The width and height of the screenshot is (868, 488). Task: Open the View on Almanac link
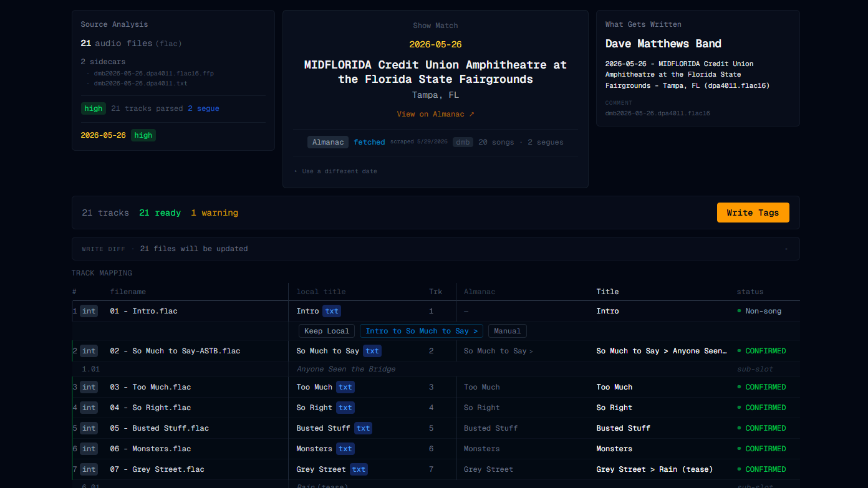point(435,114)
